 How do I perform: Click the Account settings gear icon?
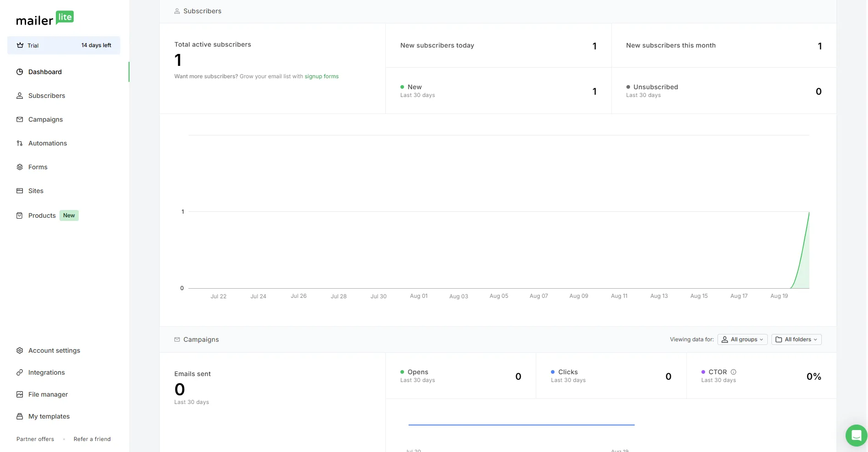click(20, 350)
